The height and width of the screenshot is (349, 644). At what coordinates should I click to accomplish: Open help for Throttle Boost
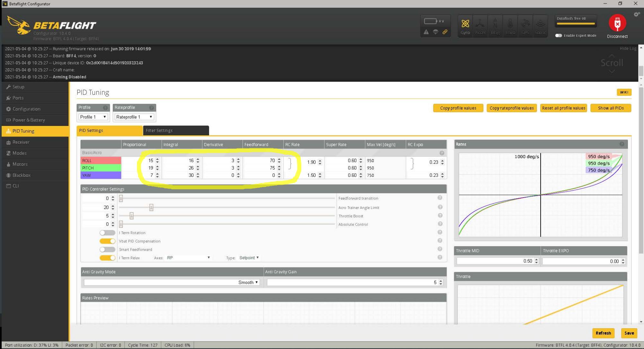click(x=440, y=216)
